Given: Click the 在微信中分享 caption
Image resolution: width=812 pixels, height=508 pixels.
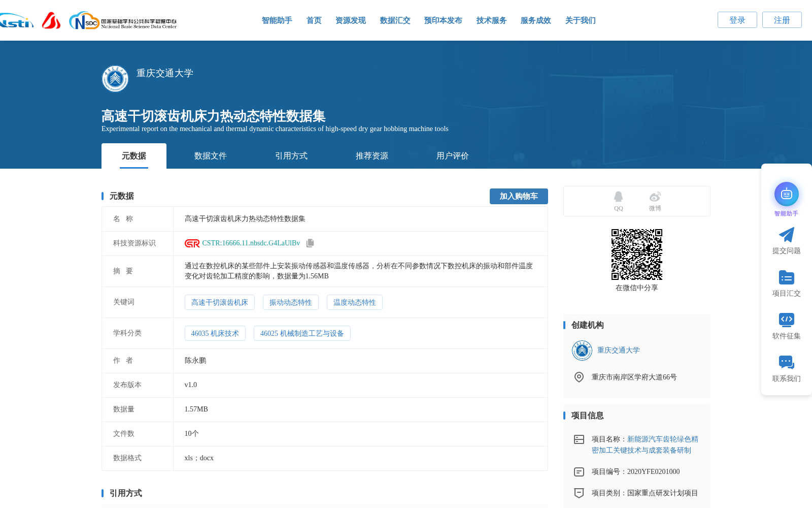Looking at the screenshot, I should click(x=637, y=288).
